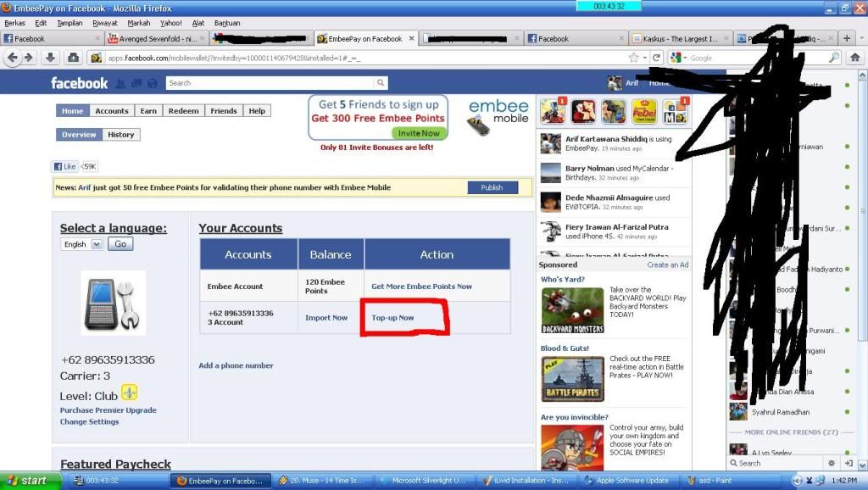Click the reload page icon in address bar

tap(657, 58)
